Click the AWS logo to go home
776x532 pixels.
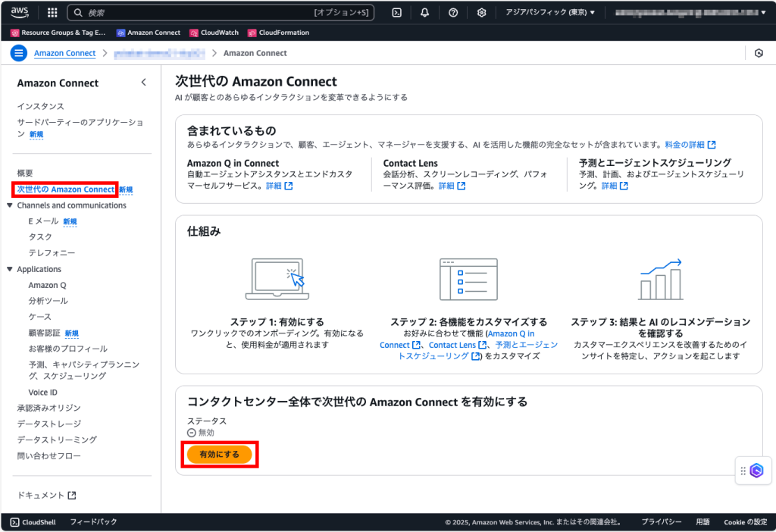coord(19,11)
